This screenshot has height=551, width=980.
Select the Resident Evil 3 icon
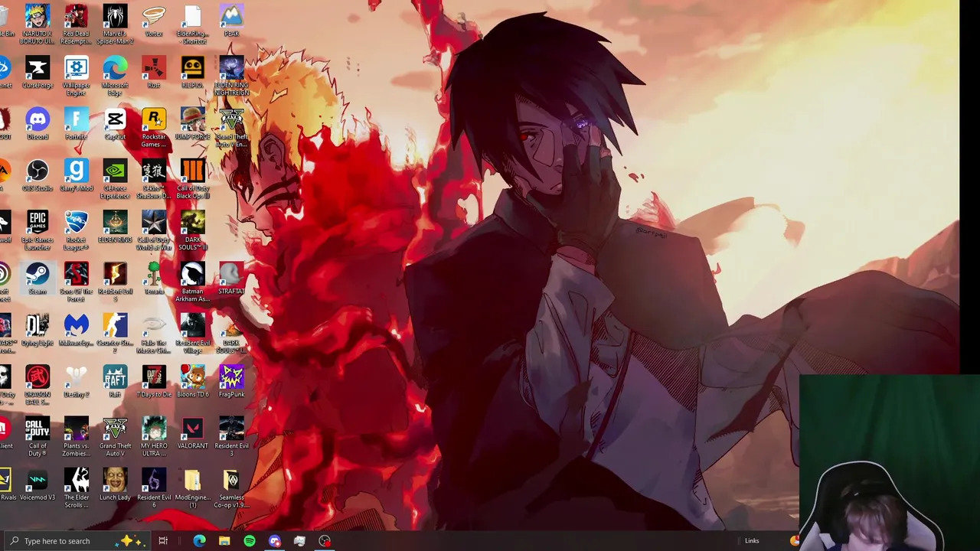[231, 436]
